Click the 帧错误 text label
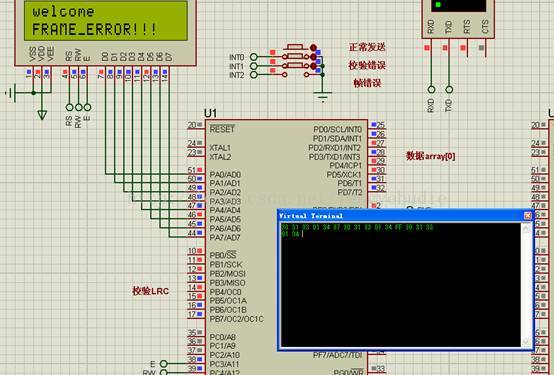The image size is (554, 375). 367,83
